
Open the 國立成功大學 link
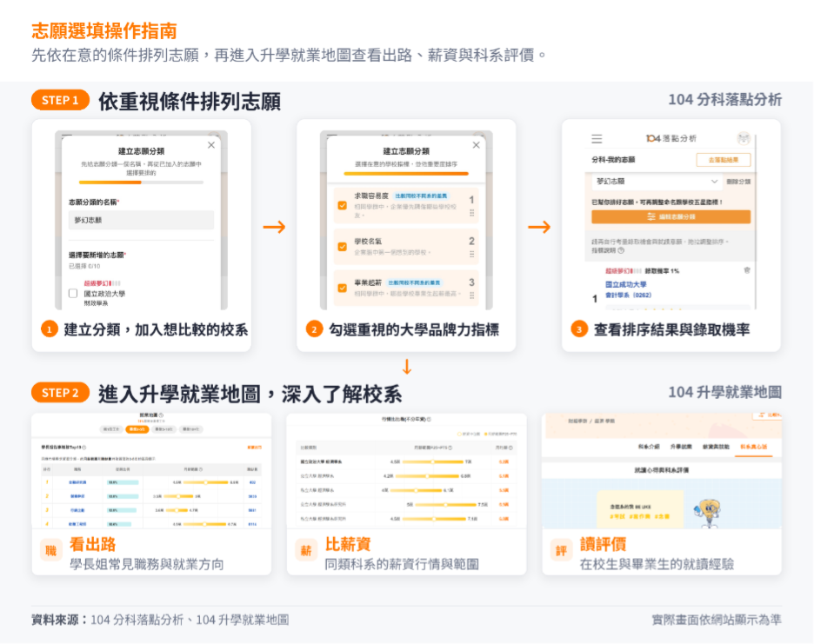point(625,284)
